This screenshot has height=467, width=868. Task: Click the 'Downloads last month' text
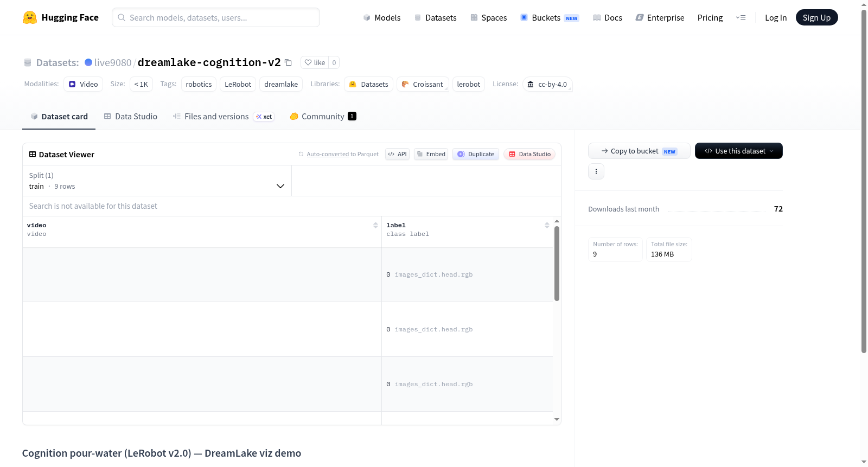624,209
